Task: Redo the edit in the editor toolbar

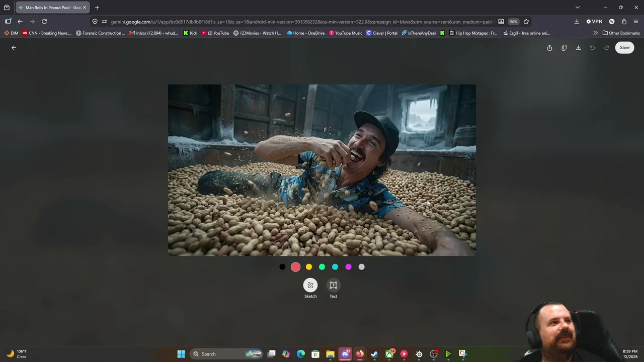Action: [x=607, y=48]
